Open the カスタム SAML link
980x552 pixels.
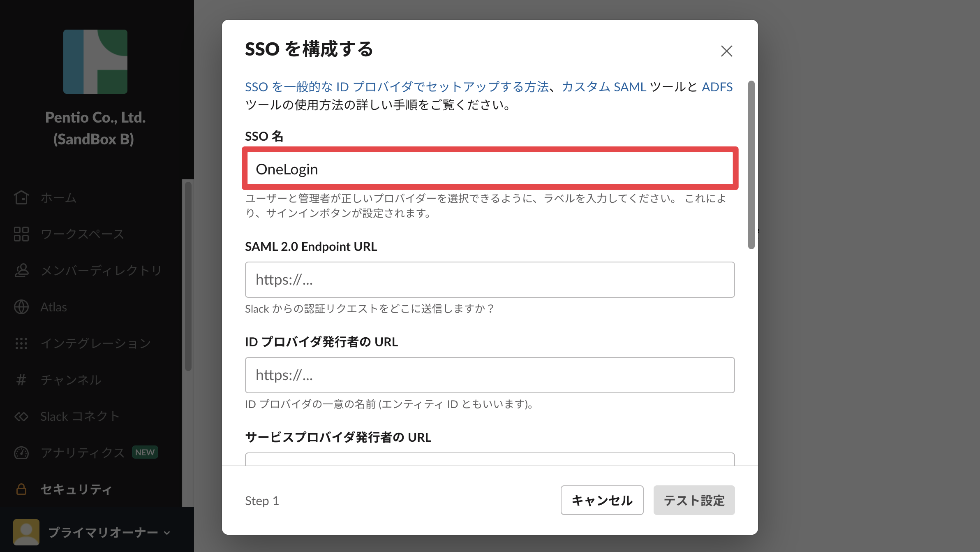click(x=604, y=87)
